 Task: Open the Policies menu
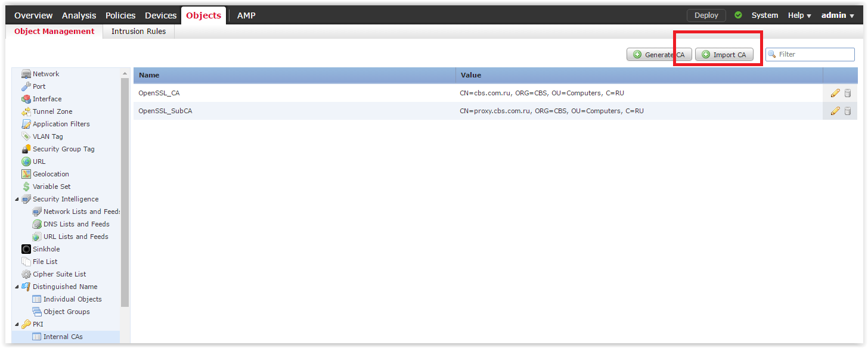(120, 15)
